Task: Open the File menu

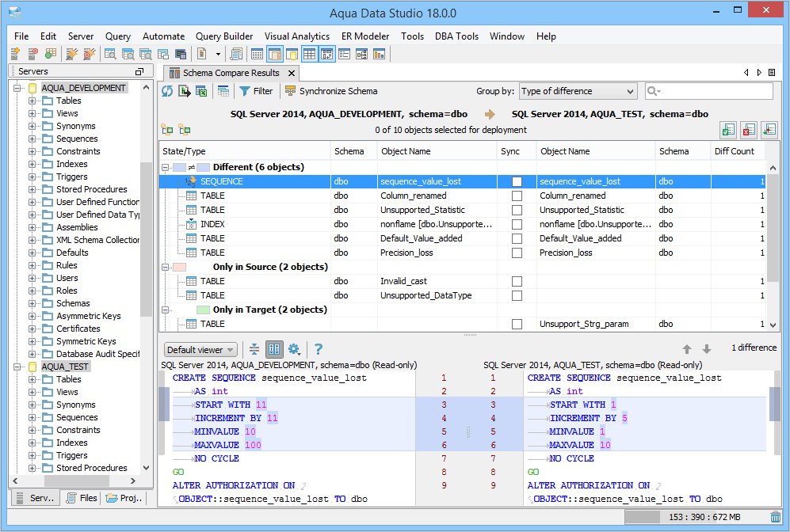Action: [21, 36]
